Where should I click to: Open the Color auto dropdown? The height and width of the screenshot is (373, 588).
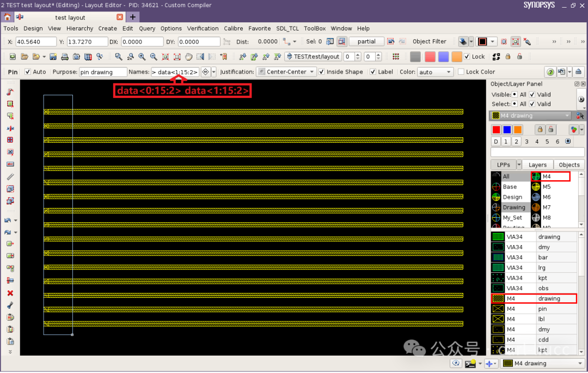[435, 71]
